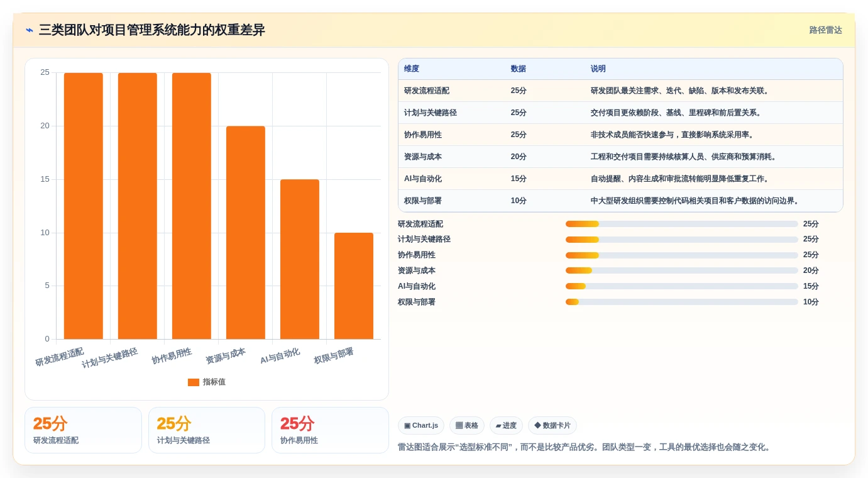Click the 权限与部署 x-axis label

point(334,355)
